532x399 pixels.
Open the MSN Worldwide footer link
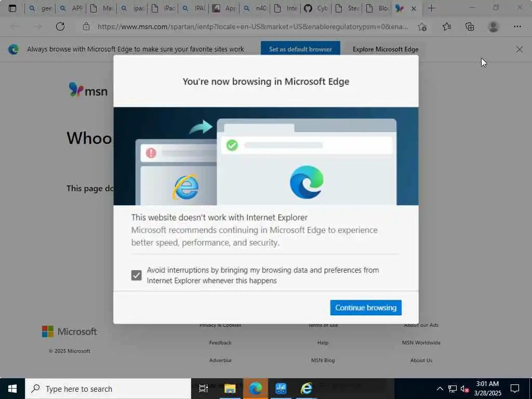[421, 343]
